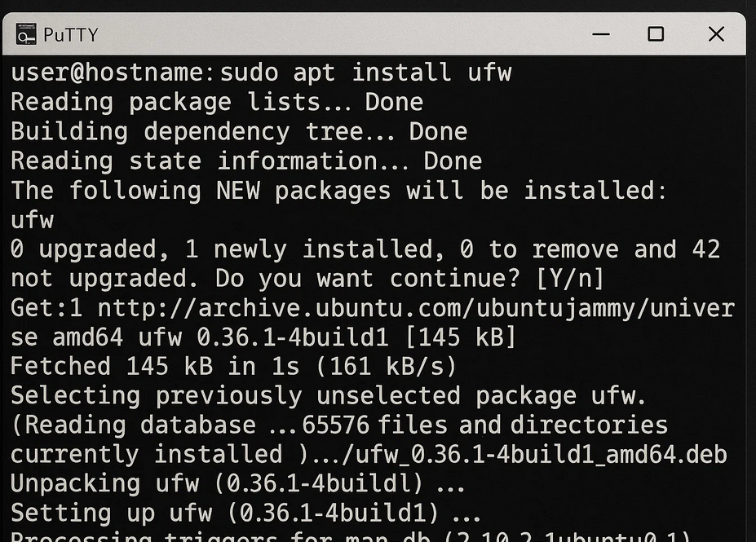Viewport: 756px width, 542px height.
Task: Click the PuTTY title bar text
Action: (x=70, y=34)
